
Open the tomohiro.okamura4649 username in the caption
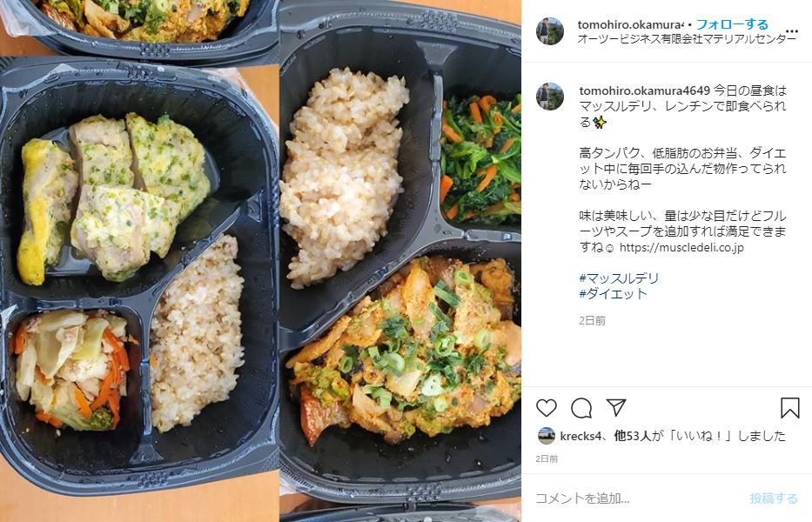coord(644,90)
